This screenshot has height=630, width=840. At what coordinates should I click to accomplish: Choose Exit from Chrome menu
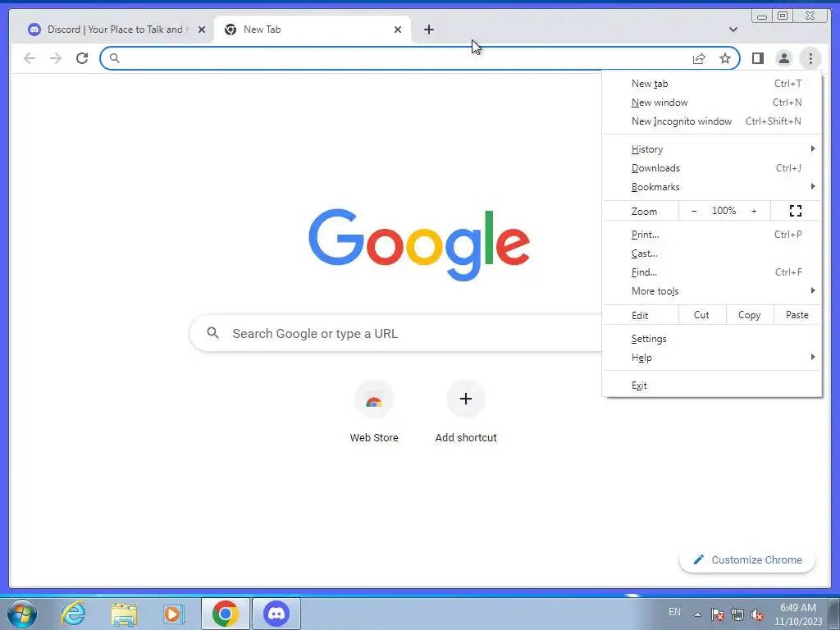pyautogui.click(x=712, y=386)
